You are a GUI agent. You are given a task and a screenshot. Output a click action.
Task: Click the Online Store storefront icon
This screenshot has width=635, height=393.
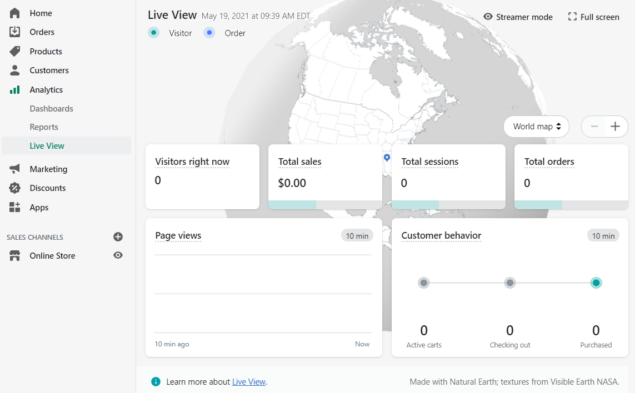15,256
